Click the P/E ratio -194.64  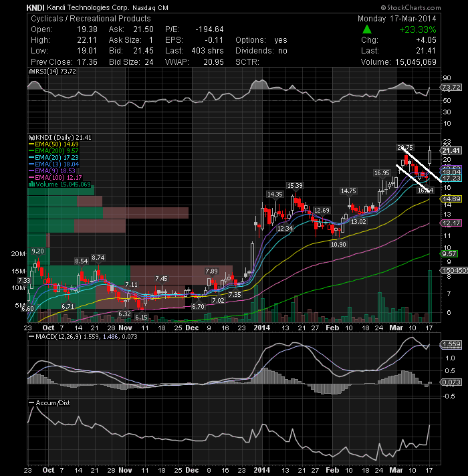209,29
